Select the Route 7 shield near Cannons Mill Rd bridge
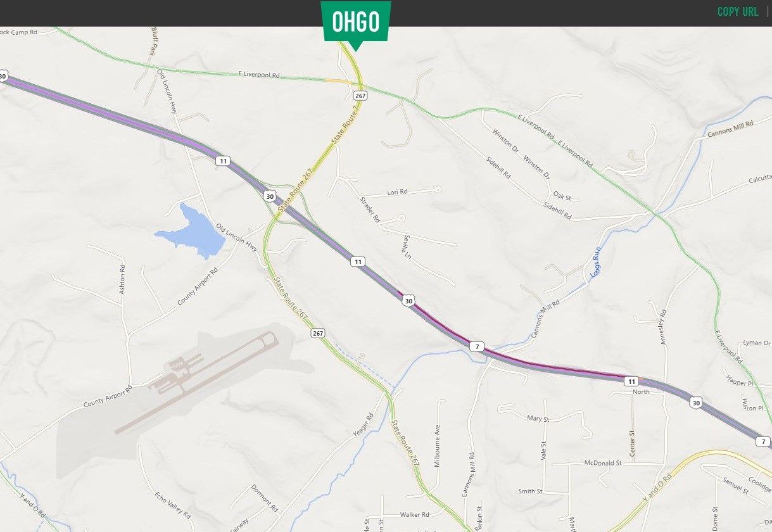772x532 pixels. [x=476, y=346]
